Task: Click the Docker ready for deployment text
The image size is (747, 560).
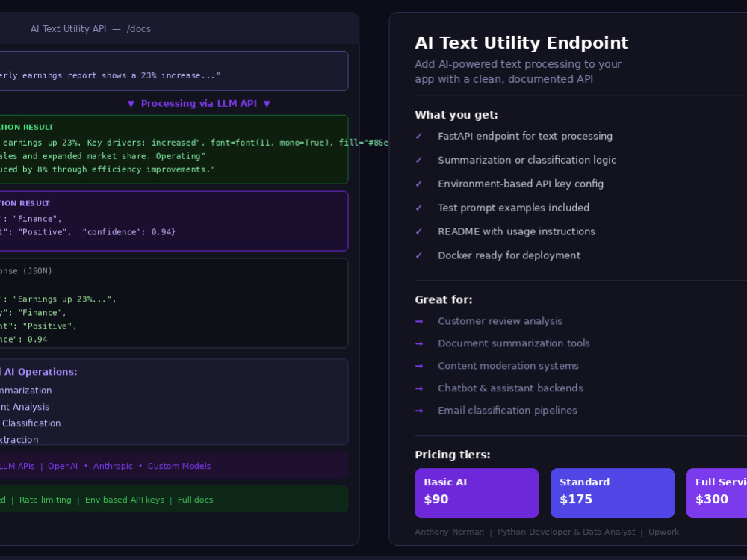Action: 509,255
